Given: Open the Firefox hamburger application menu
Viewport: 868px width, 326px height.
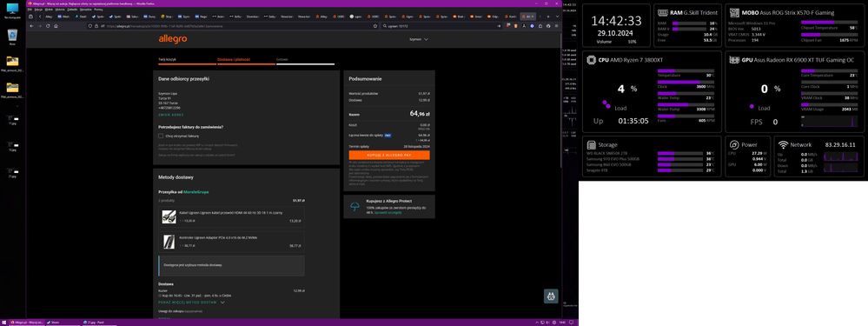Looking at the screenshot, I should (x=555, y=26).
